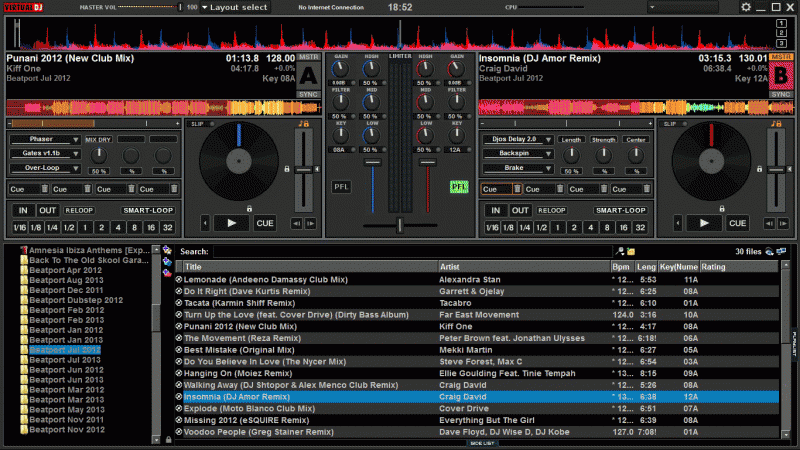Enable SLIP mode on deck B
The width and height of the screenshot is (800, 450).
[x=674, y=124]
